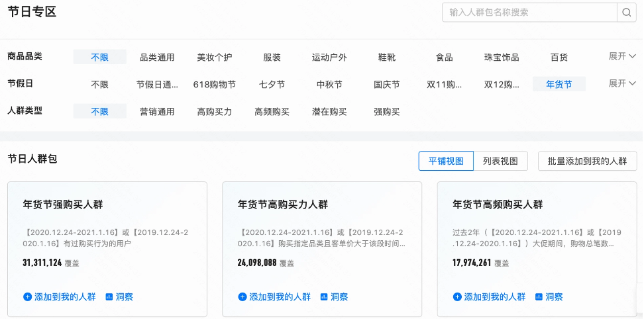
Task: Choose the 中秋节 holiday filter
Action: pyautogui.click(x=329, y=85)
